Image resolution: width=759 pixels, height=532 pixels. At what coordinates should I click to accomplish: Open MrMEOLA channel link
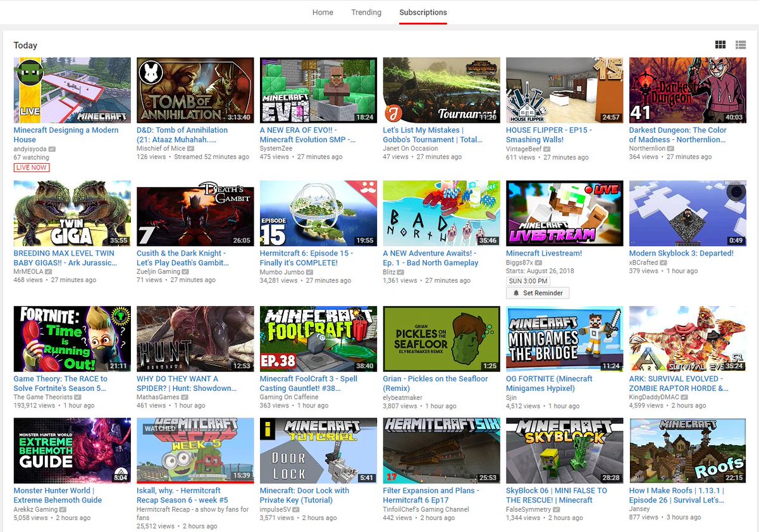[x=29, y=272]
